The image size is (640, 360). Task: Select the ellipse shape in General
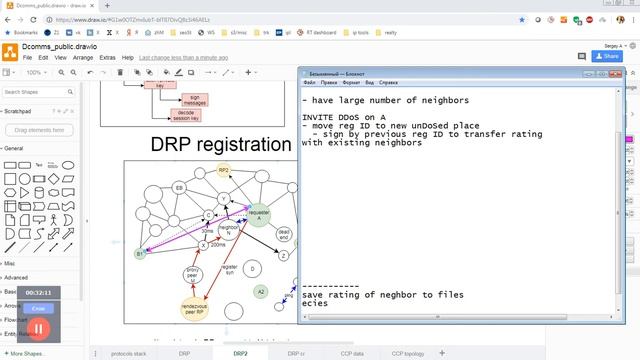pyautogui.click(x=68, y=165)
